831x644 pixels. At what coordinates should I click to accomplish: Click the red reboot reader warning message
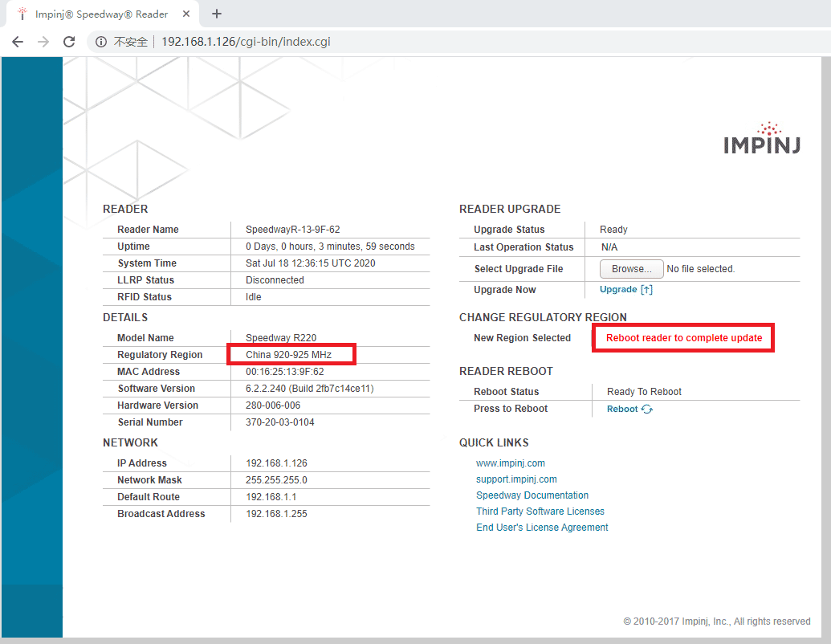click(683, 338)
